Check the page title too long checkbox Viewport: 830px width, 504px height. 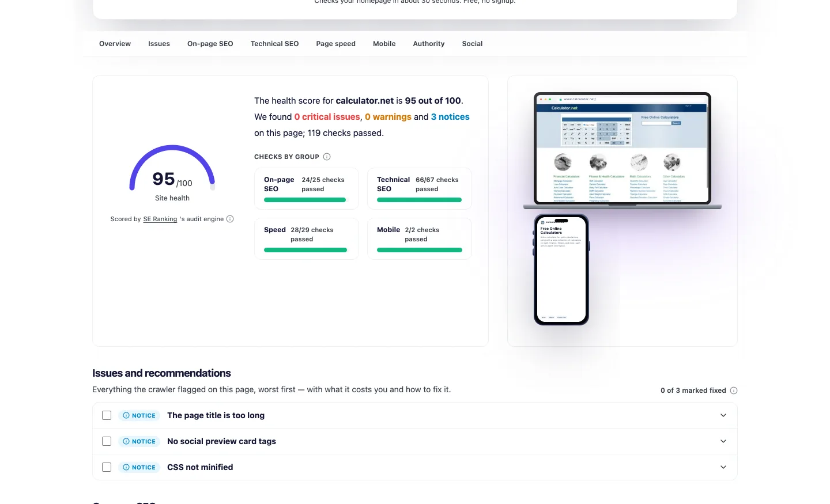click(x=107, y=415)
